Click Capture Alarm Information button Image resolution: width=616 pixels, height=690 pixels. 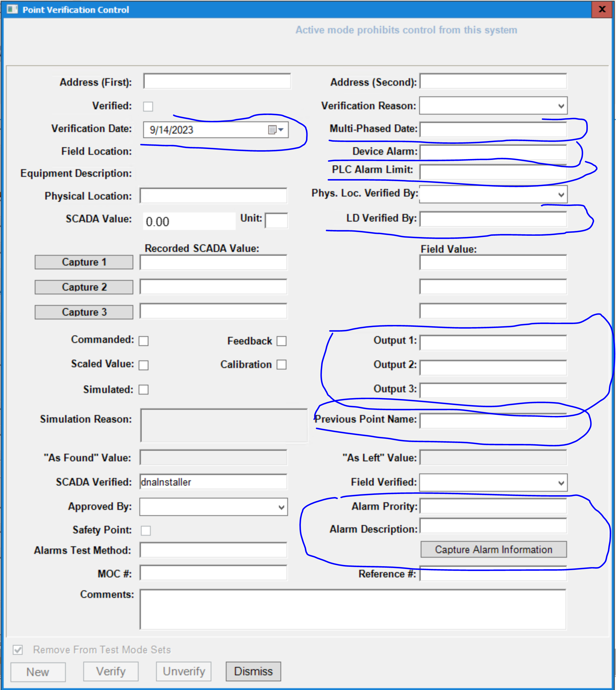493,549
